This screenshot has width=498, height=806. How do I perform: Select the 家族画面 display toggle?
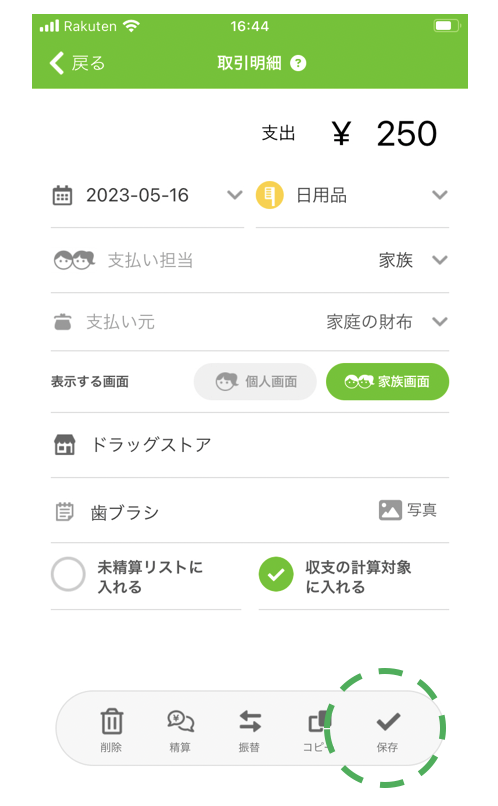tap(388, 381)
